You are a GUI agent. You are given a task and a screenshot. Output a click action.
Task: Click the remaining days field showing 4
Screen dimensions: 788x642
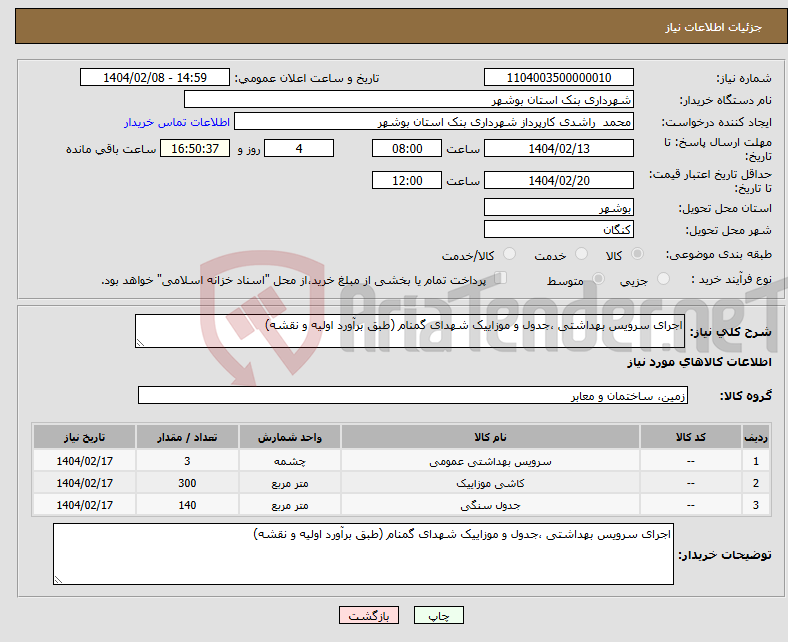(x=299, y=148)
